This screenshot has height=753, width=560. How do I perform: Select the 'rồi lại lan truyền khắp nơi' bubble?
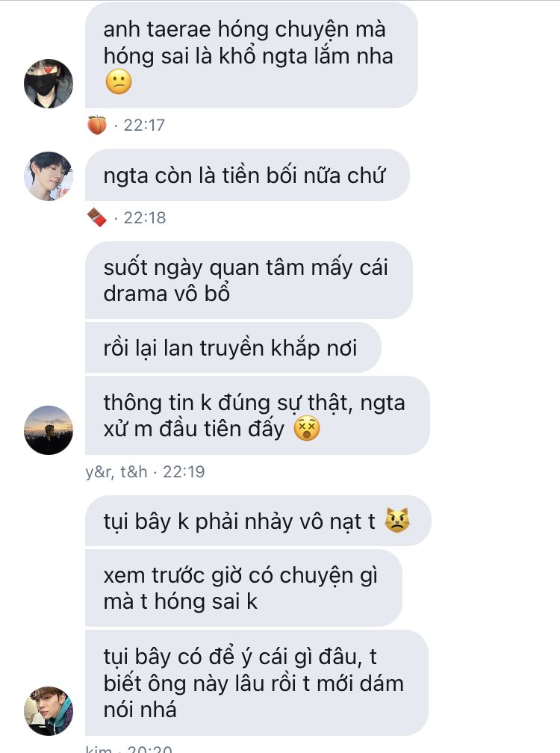tap(233, 347)
